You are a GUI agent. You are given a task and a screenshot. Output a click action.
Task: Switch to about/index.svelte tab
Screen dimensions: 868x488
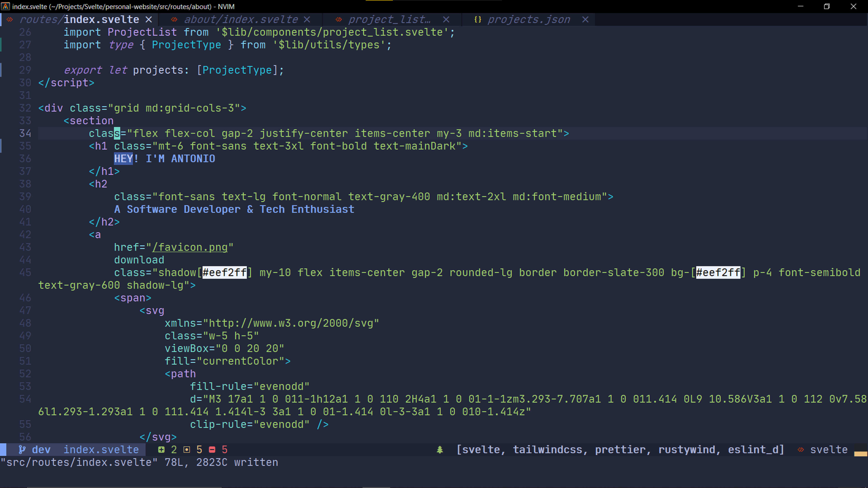pyautogui.click(x=241, y=19)
